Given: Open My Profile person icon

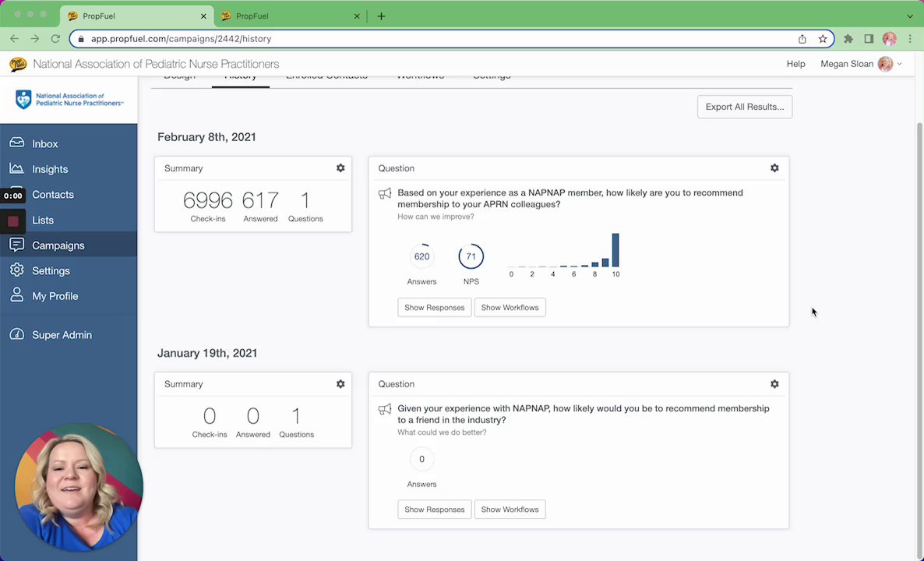Looking at the screenshot, I should (16, 295).
